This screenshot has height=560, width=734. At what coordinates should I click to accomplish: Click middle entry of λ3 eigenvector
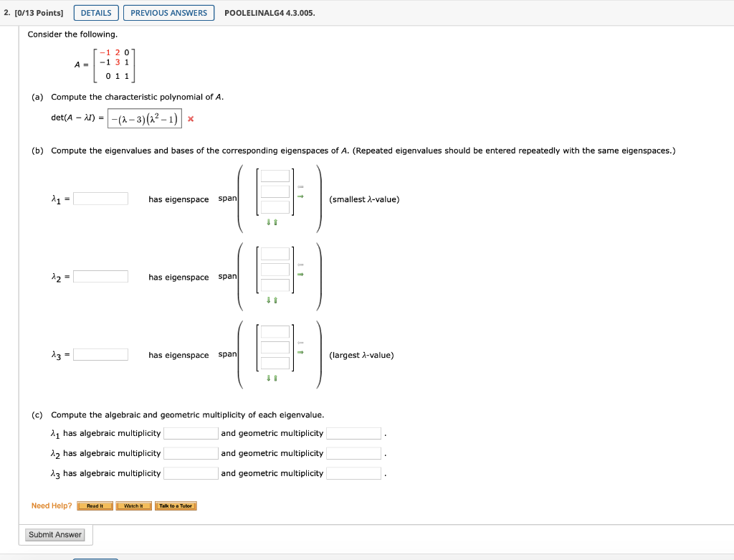click(275, 348)
